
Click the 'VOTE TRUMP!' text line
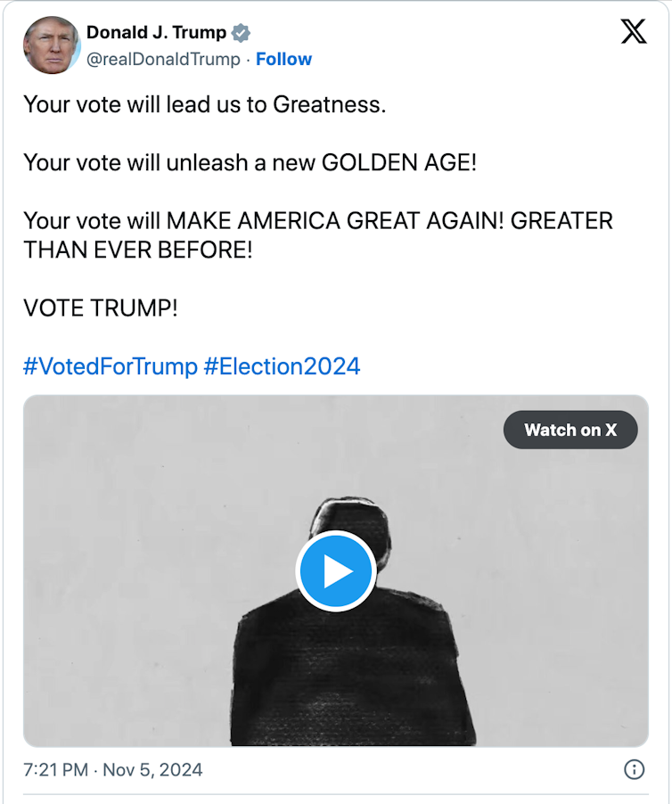[x=101, y=308]
